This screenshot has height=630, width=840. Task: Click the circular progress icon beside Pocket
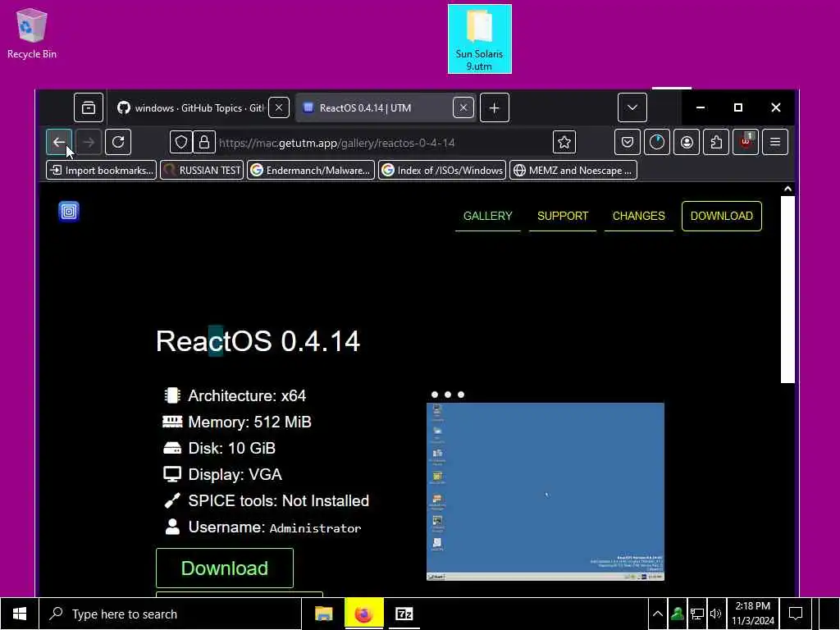coord(657,142)
